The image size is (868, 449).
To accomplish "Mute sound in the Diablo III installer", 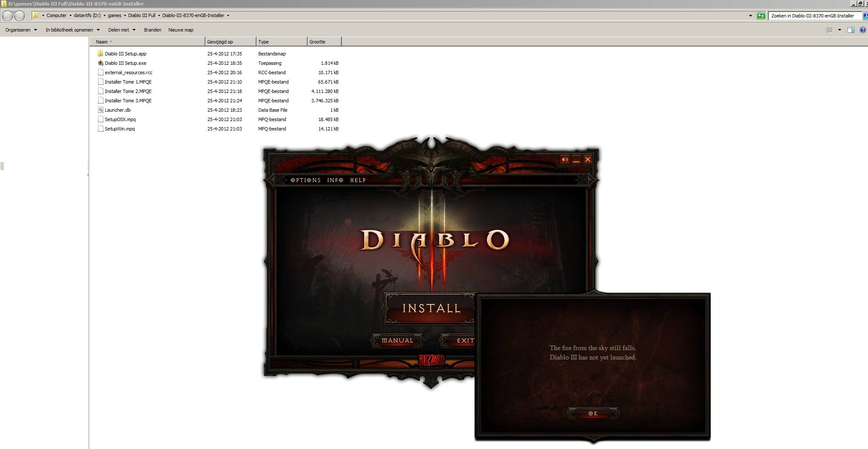I will click(x=565, y=159).
